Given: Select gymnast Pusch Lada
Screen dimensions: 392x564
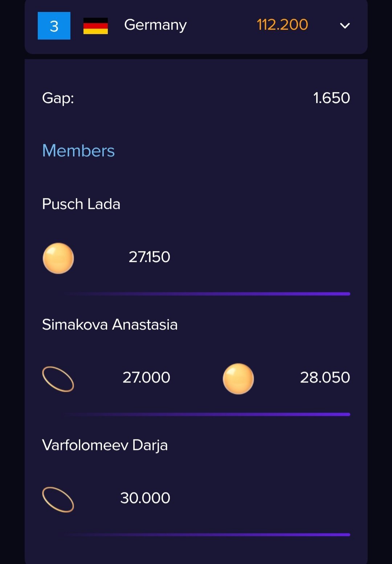Looking at the screenshot, I should click(81, 204).
